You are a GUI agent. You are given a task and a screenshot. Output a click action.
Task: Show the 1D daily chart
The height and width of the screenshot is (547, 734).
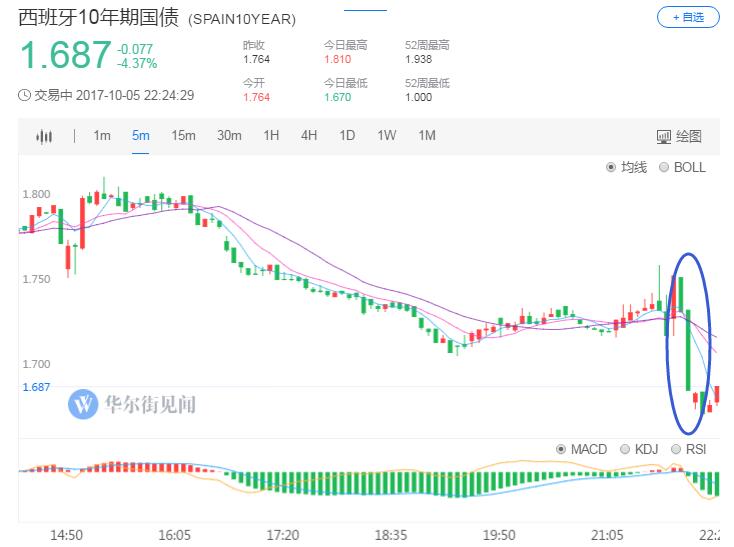point(347,136)
